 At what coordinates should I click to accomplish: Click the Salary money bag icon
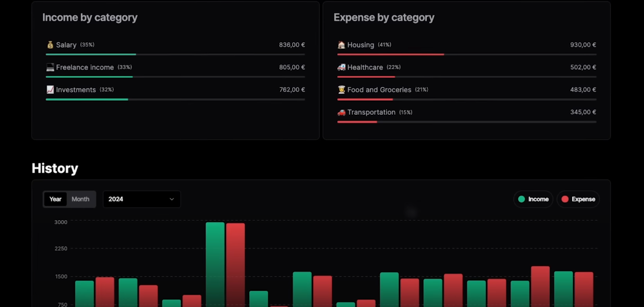(x=50, y=45)
